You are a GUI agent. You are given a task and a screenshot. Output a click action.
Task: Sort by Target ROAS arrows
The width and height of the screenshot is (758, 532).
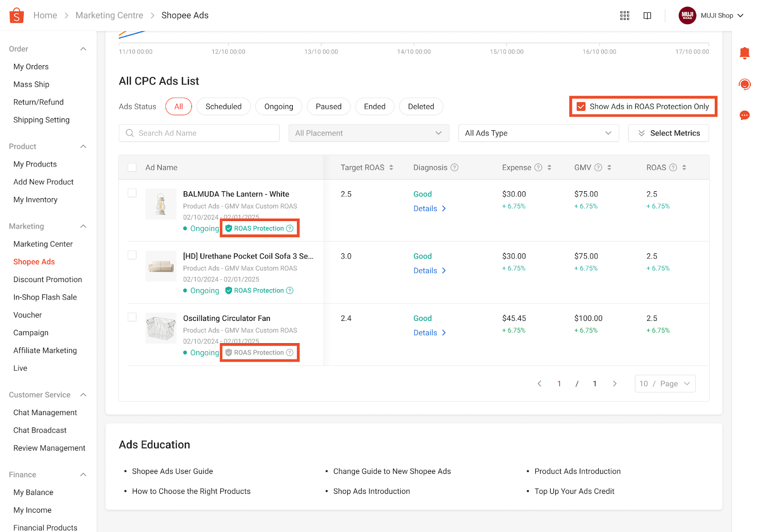pyautogui.click(x=391, y=168)
